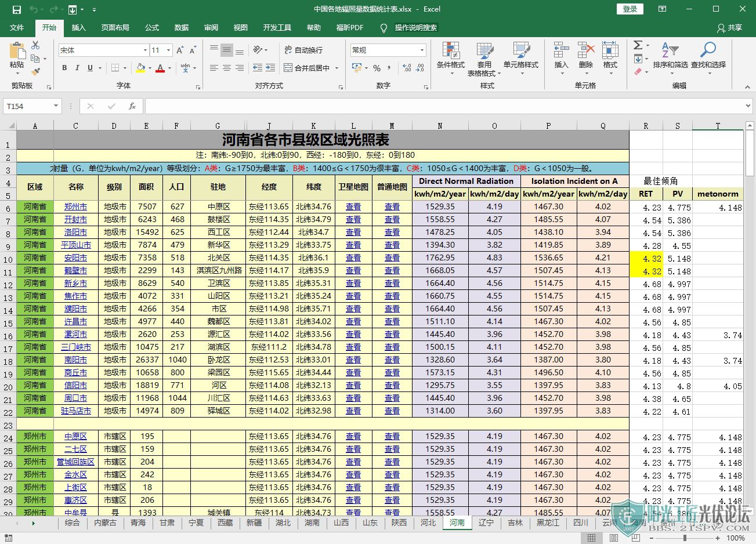
Task: Open the font name dropdown 宋体
Action: (x=145, y=50)
